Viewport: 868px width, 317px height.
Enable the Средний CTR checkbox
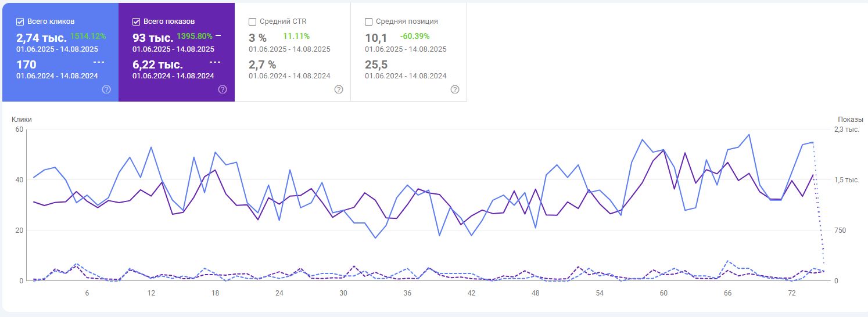coord(252,21)
